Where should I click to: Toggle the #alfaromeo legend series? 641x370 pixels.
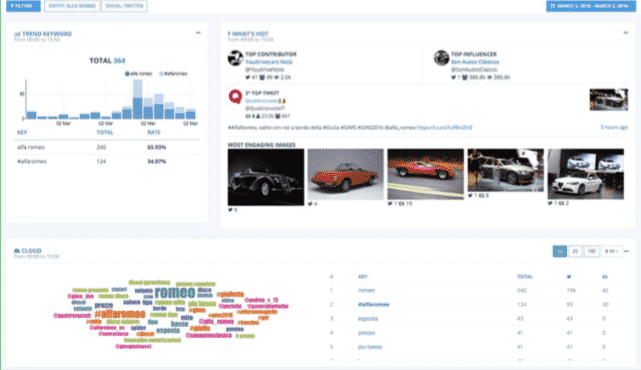pyautogui.click(x=173, y=74)
